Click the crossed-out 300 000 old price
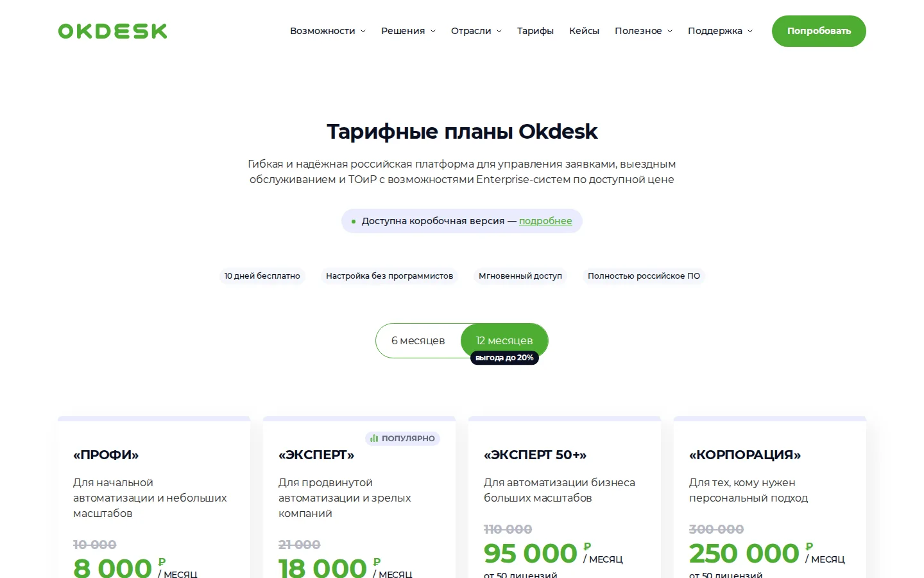Image resolution: width=924 pixels, height=578 pixels. click(716, 529)
